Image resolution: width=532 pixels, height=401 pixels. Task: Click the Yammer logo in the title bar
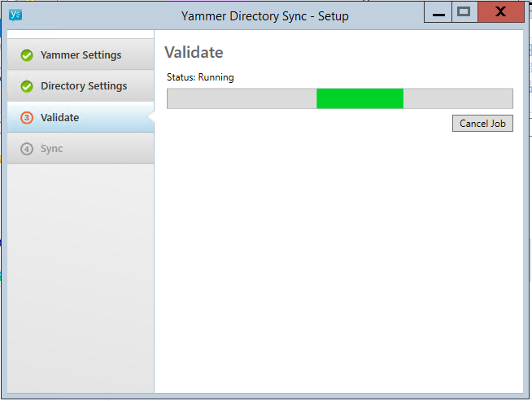click(x=15, y=14)
